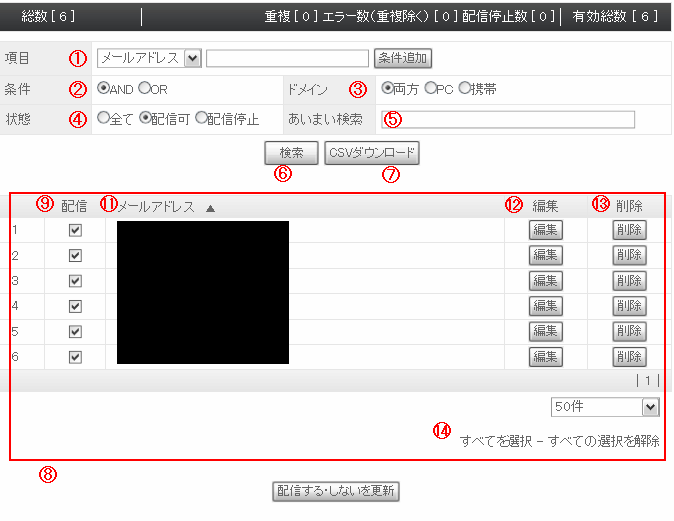Select the 全て status radio button
Screen dimensions: 674x521
click(103, 118)
